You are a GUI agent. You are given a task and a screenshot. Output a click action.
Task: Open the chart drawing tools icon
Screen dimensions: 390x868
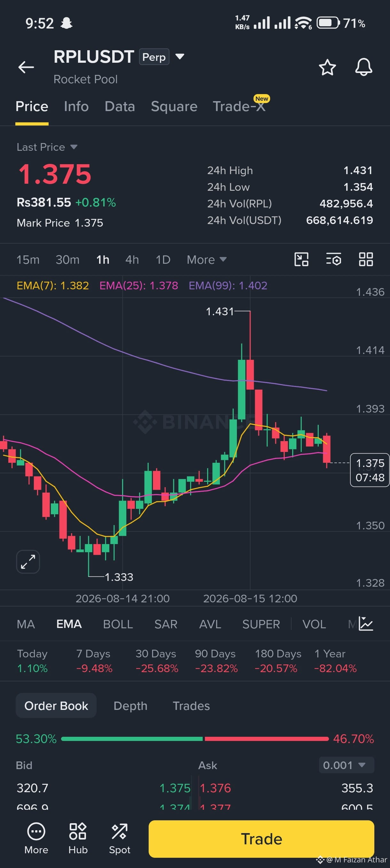[x=301, y=260]
